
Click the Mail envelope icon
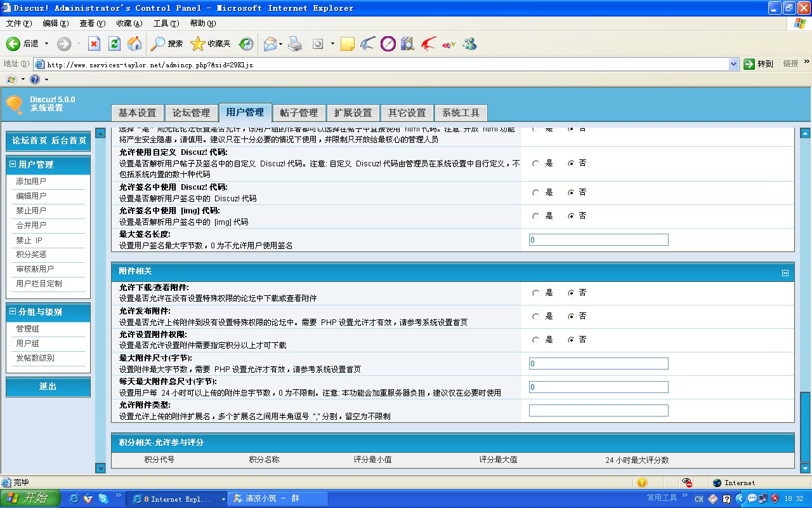(270, 44)
